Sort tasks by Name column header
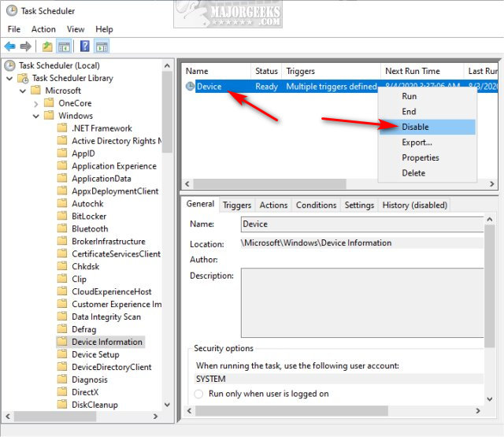Viewport: 504px width, 437px height. click(217, 71)
